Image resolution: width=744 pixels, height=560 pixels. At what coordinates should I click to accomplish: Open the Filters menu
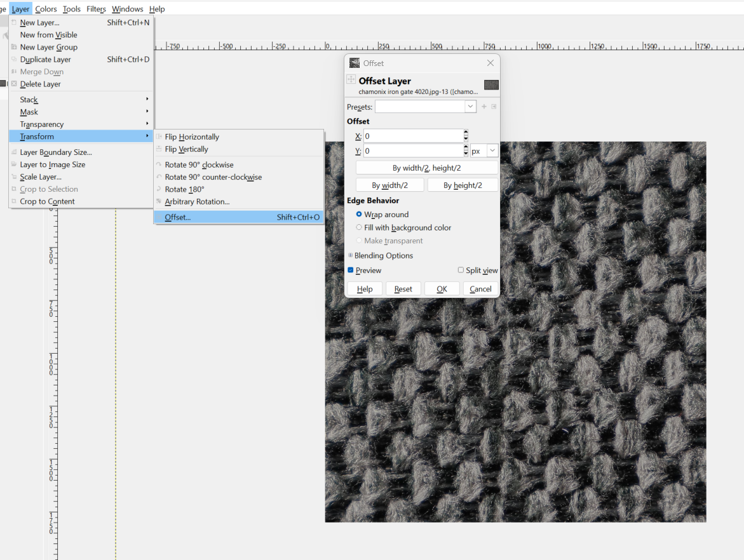tap(97, 9)
